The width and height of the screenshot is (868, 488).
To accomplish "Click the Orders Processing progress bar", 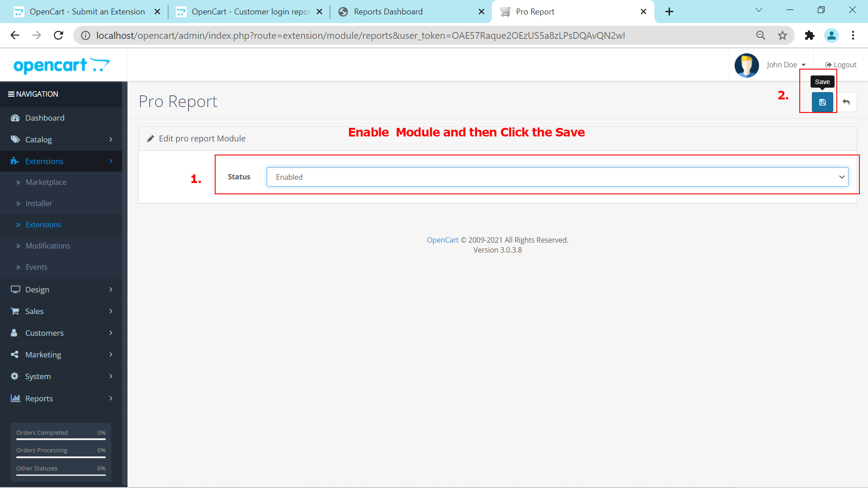I will pyautogui.click(x=61, y=457).
